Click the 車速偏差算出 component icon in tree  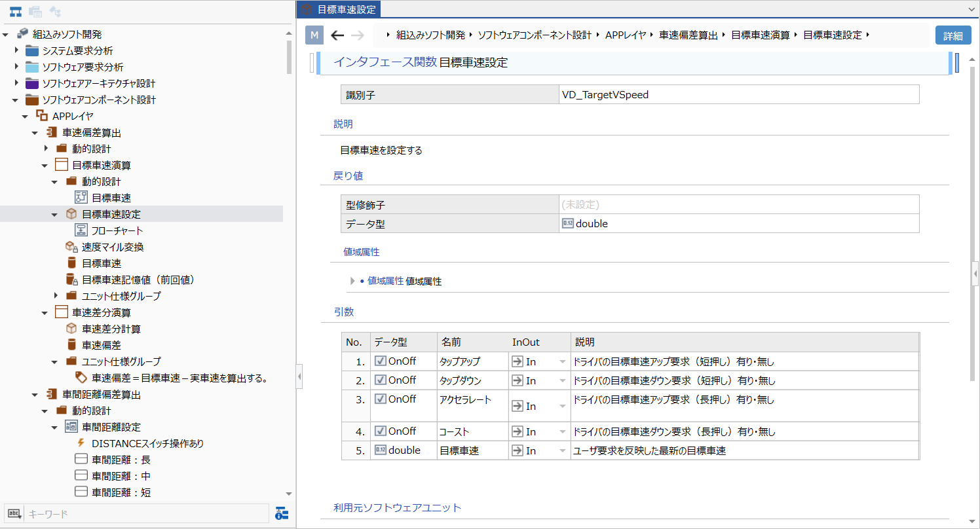coord(52,132)
